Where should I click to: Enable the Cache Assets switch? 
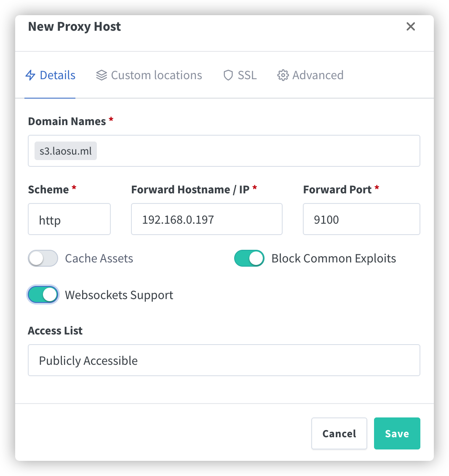[43, 258]
